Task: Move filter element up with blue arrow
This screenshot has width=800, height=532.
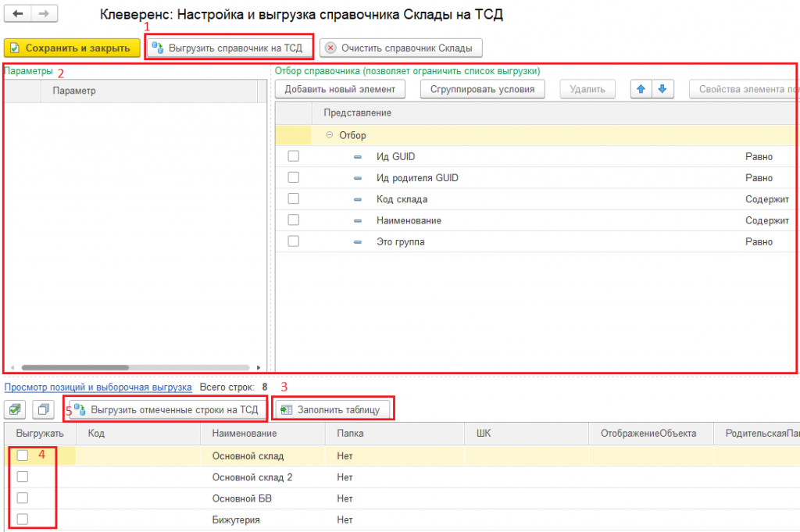Action: pyautogui.click(x=641, y=89)
